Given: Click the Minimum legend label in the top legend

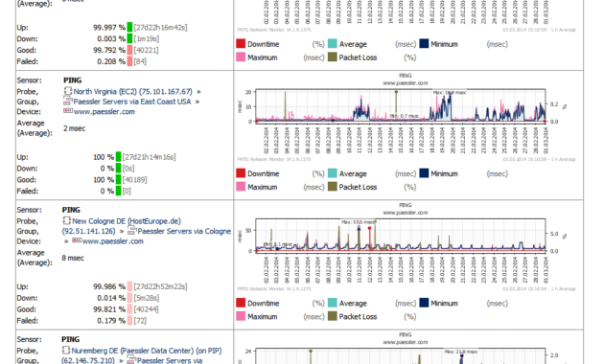Looking at the screenshot, I should click(444, 44).
